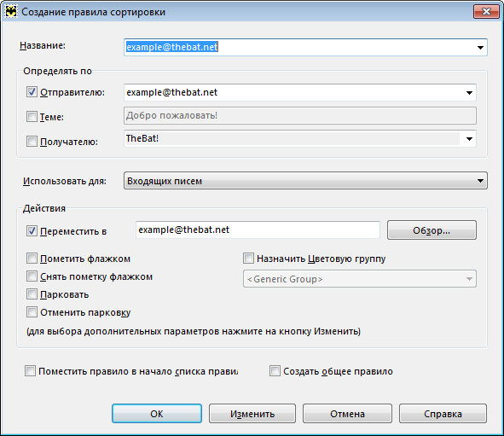Viewport: 504px width, 436px height.
Task: Close the sorting rule creation dialog
Action: pos(486,12)
